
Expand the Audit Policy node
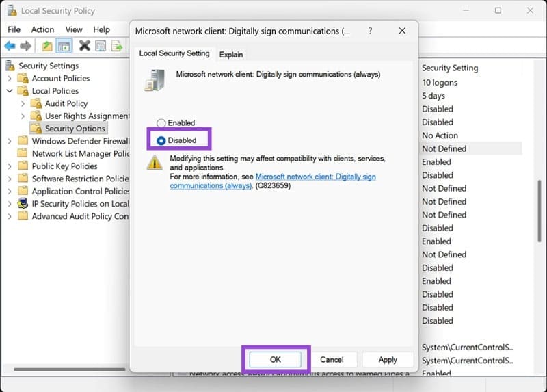coord(23,104)
